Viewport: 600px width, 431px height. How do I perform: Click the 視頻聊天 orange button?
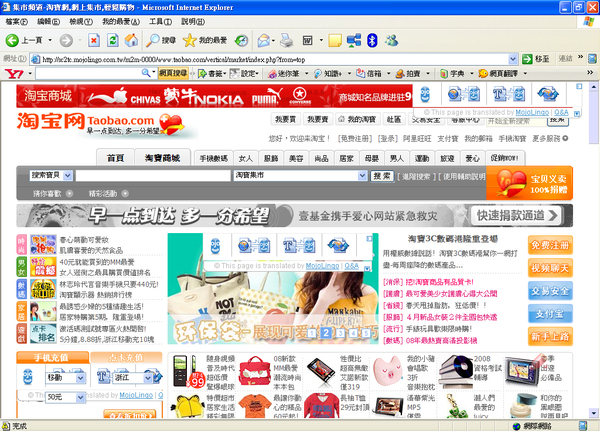(x=550, y=268)
